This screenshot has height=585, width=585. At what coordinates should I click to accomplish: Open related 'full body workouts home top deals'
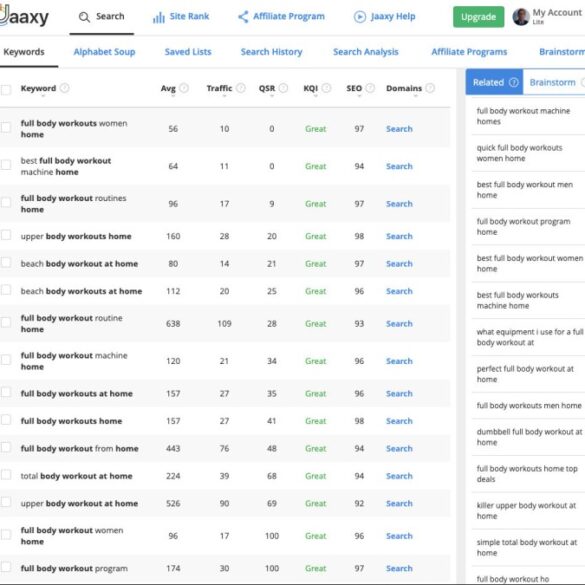pyautogui.click(x=527, y=474)
